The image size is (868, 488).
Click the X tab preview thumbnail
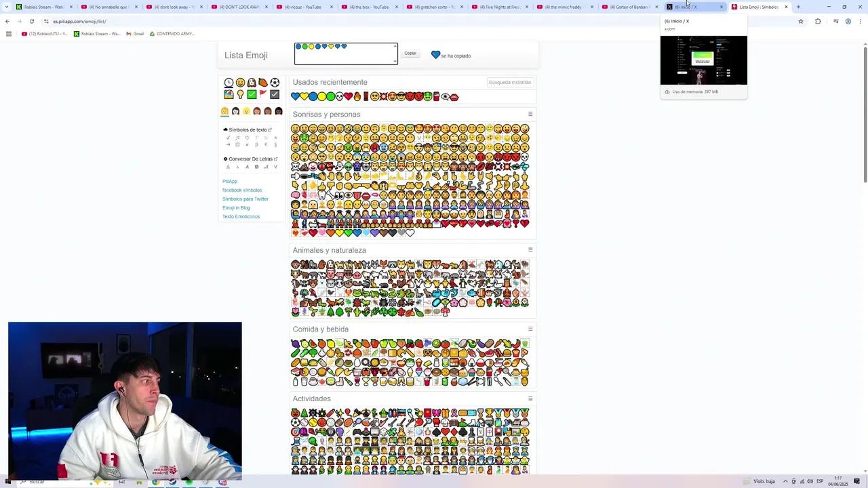pos(704,60)
